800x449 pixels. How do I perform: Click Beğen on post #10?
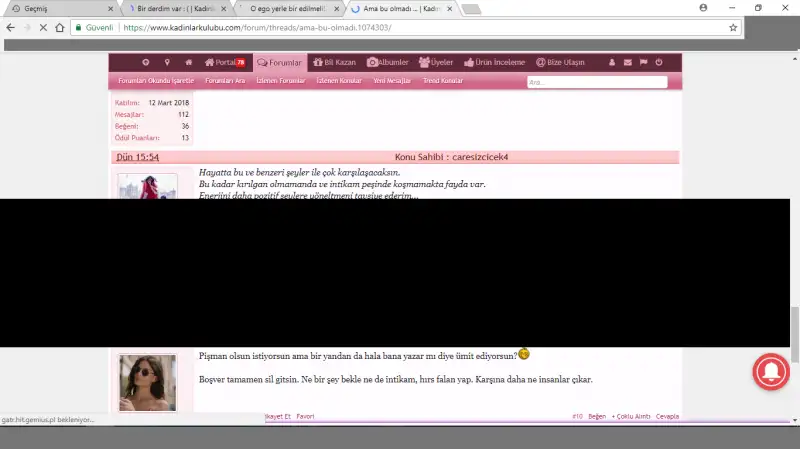pyautogui.click(x=597, y=416)
